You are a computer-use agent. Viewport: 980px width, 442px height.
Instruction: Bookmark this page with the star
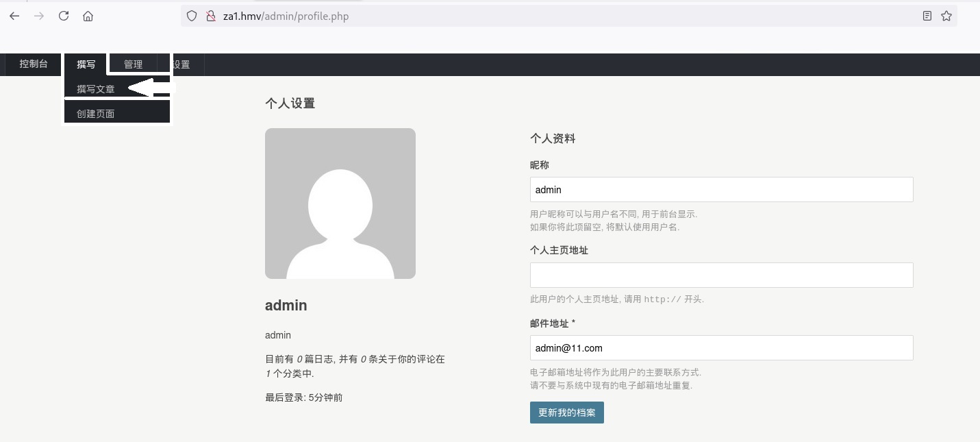[x=946, y=16]
